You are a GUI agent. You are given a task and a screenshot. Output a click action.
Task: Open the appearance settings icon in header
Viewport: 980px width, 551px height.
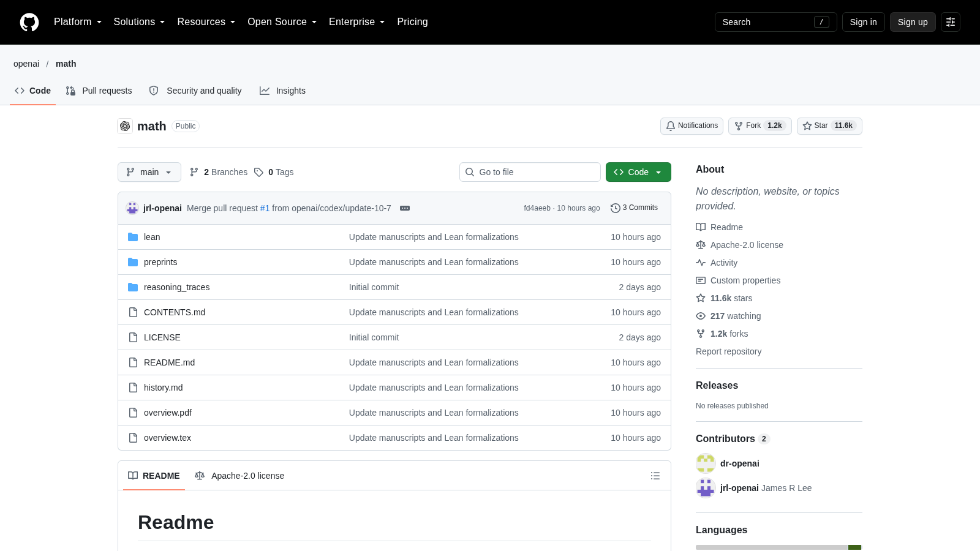point(951,22)
